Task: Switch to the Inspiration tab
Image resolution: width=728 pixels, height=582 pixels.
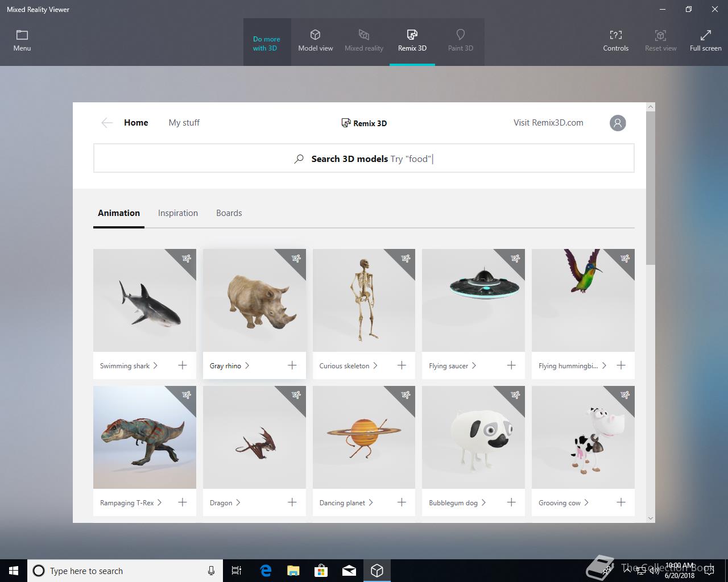Action: coord(178,213)
